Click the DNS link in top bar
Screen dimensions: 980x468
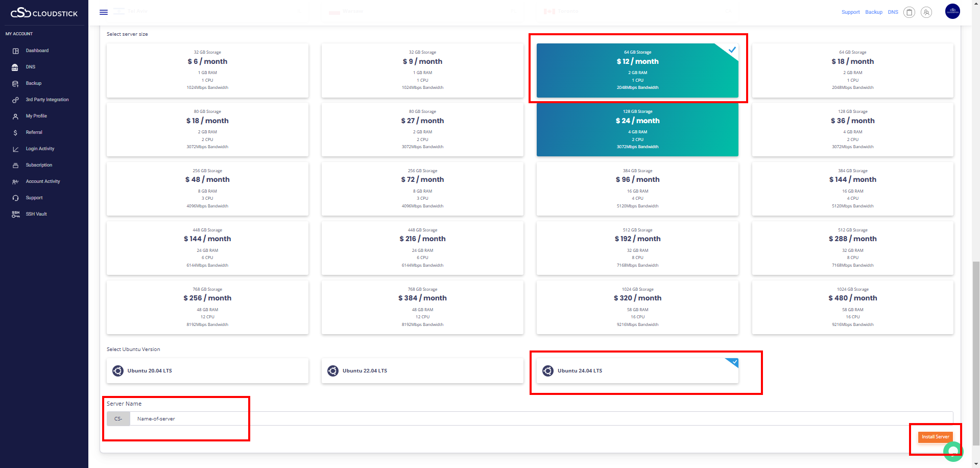(893, 12)
